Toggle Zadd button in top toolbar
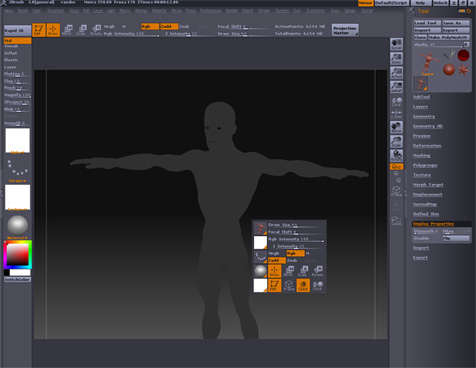Screen dimensions: 476x368 (x=169, y=26)
